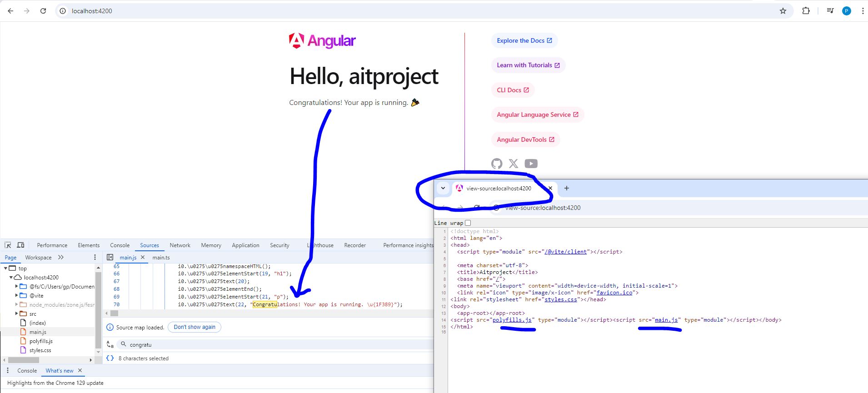This screenshot has height=393, width=868.
Task: Toggle the DevTools device toolbar
Action: [x=20, y=245]
